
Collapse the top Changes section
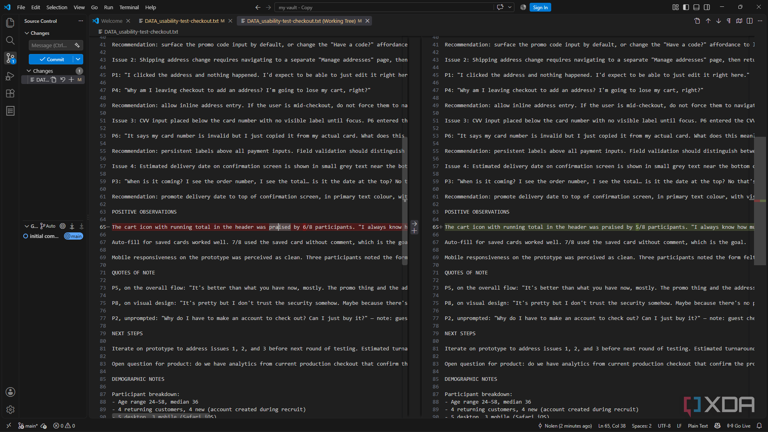tap(27, 33)
